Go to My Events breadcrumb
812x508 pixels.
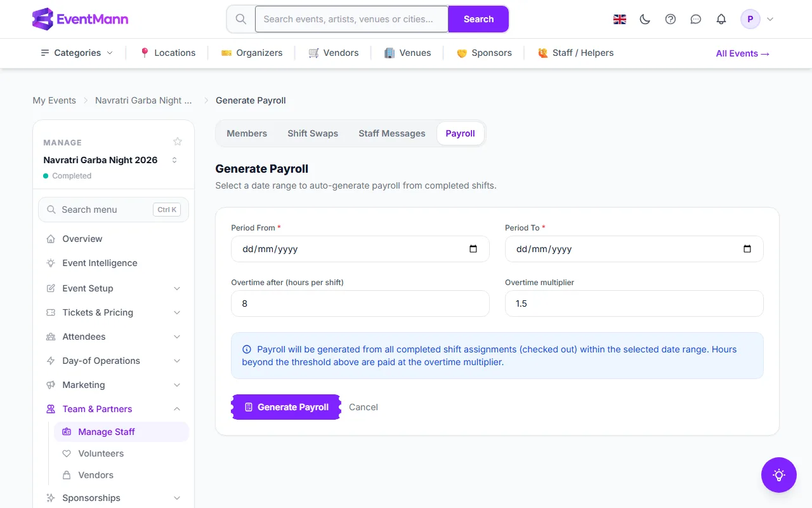click(x=54, y=100)
